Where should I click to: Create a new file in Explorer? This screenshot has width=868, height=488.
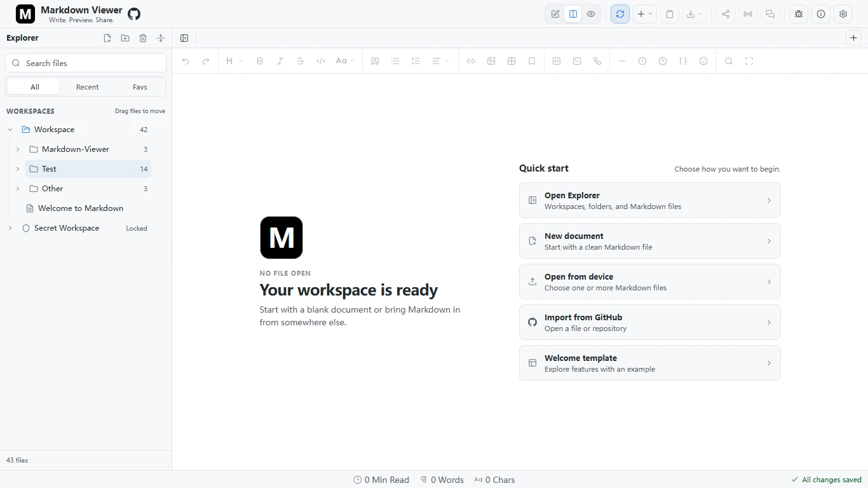[x=107, y=38]
